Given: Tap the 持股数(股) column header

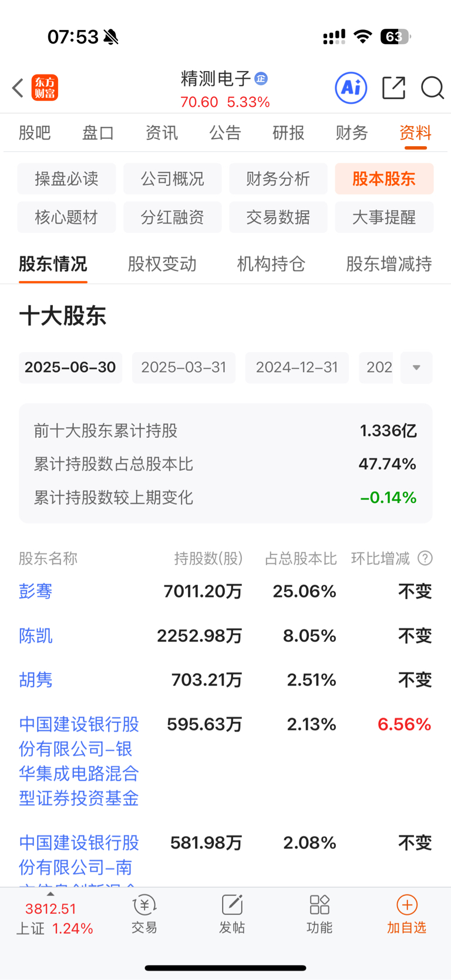Looking at the screenshot, I should [x=208, y=558].
